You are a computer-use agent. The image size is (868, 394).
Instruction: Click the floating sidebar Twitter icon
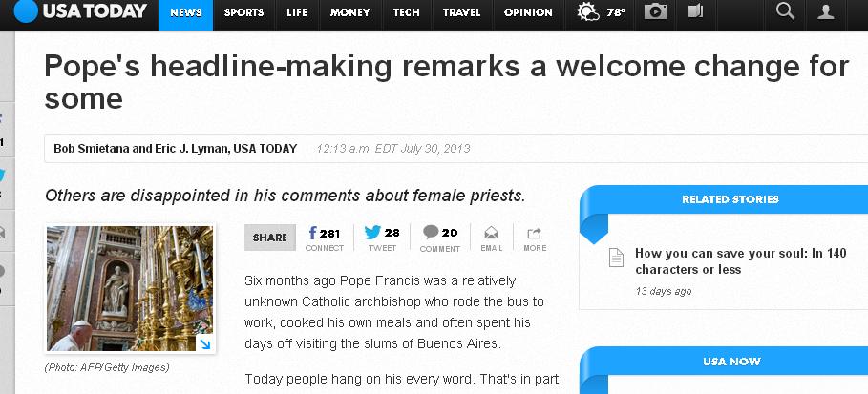3,176
